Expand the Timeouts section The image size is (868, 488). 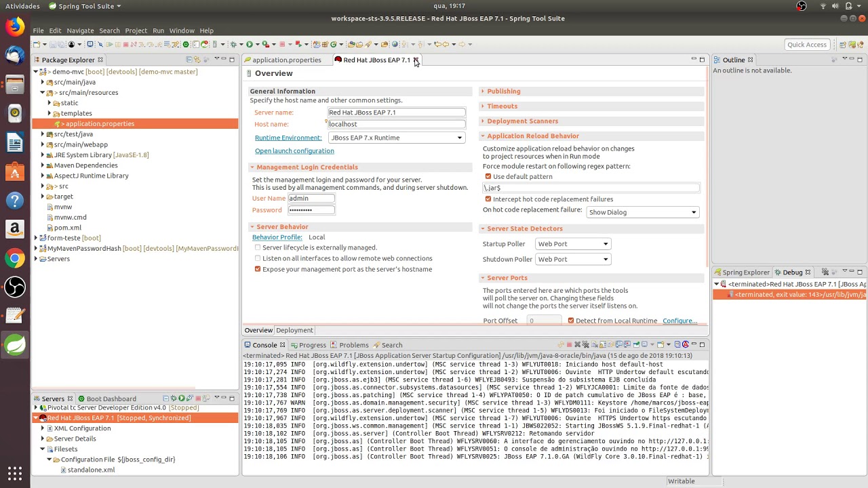point(502,106)
